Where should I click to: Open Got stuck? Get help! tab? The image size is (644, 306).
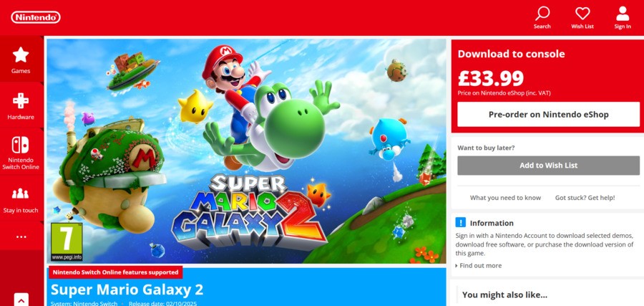[585, 198]
